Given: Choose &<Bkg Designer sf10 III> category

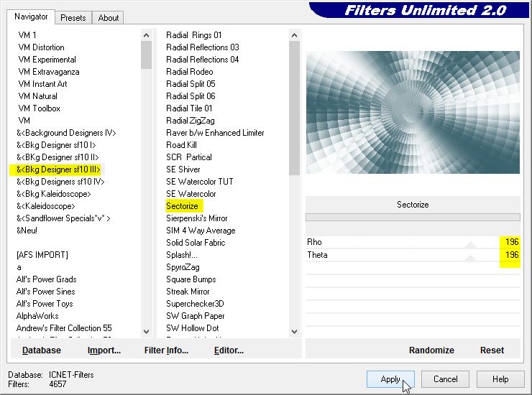Looking at the screenshot, I should coord(58,169).
